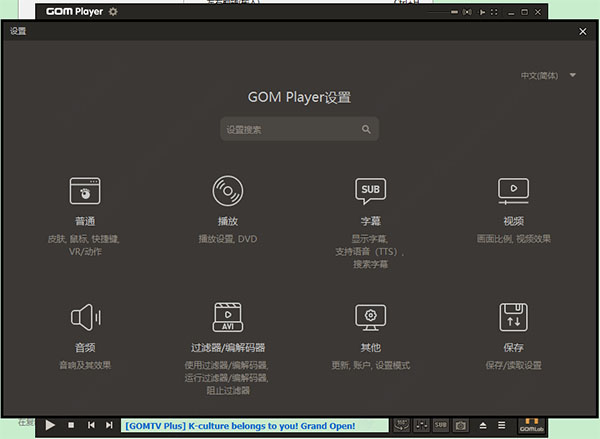Play the video with the play button
The height and width of the screenshot is (439, 600).
coord(50,425)
